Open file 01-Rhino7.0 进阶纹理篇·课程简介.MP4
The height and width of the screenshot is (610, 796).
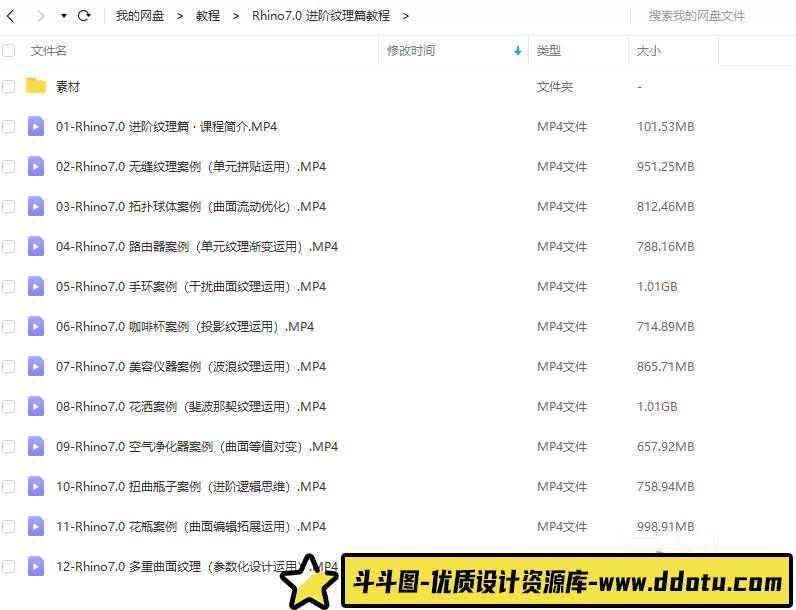167,126
